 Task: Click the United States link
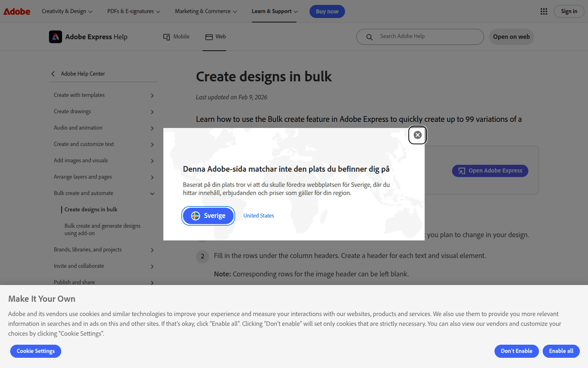coord(258,216)
